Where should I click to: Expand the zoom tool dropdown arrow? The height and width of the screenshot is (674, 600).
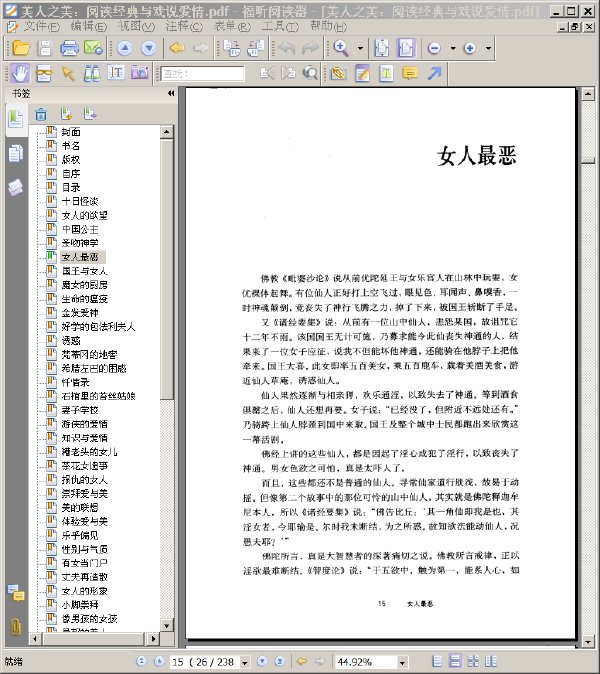[361, 48]
